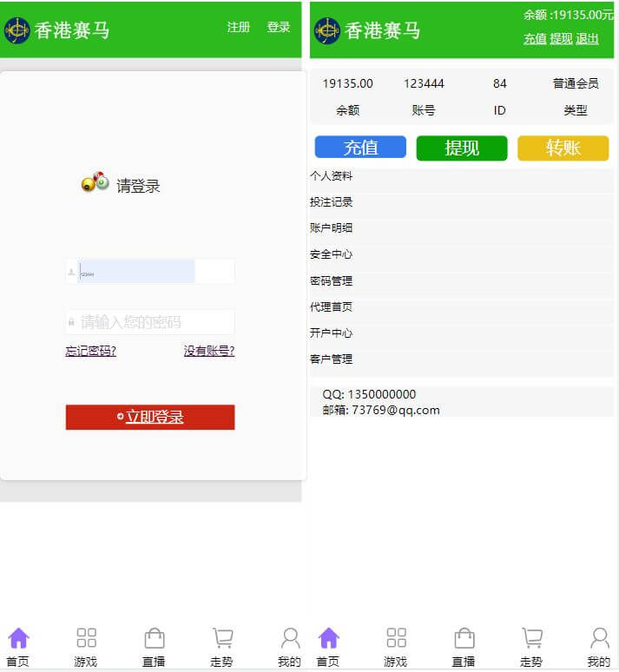Select 安全中心 in the account menu
The height and width of the screenshot is (672, 619).
332,254
